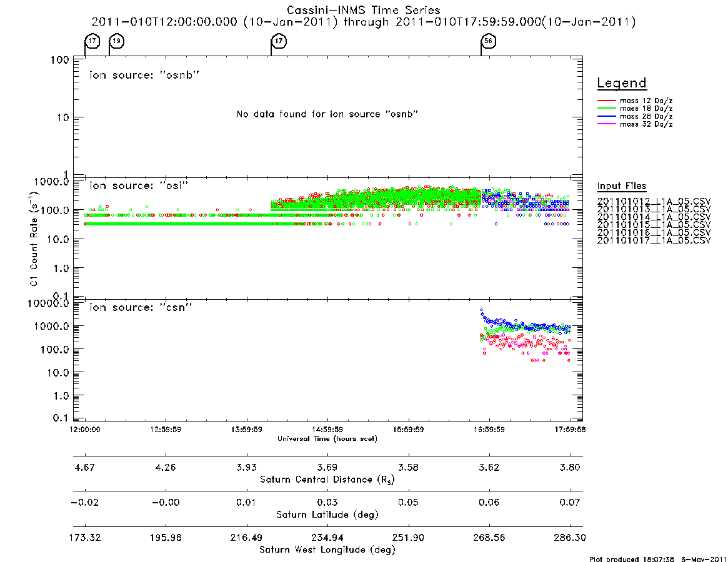
Task: Click the 'Universal Time (hours scet)' axis label
Action: click(327, 438)
